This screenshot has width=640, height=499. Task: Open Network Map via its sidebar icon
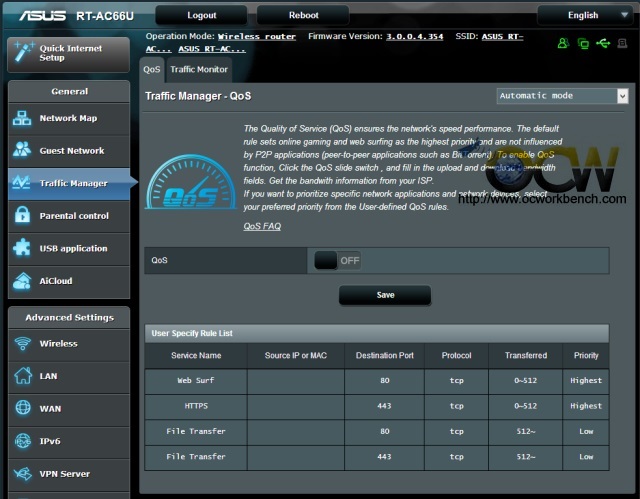[x=22, y=118]
